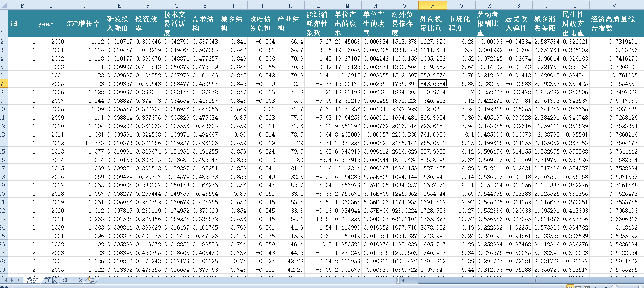
Task: Select column P by its header
Action: 433,5
